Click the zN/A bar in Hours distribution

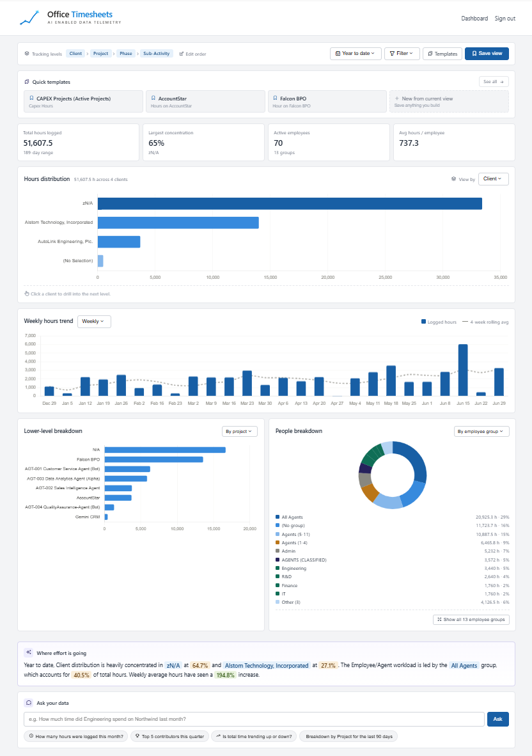[x=290, y=203]
